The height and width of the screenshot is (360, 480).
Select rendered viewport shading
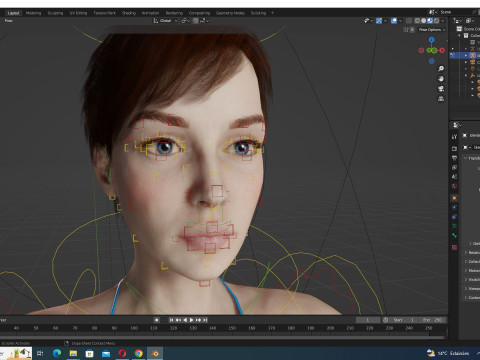[x=436, y=21]
